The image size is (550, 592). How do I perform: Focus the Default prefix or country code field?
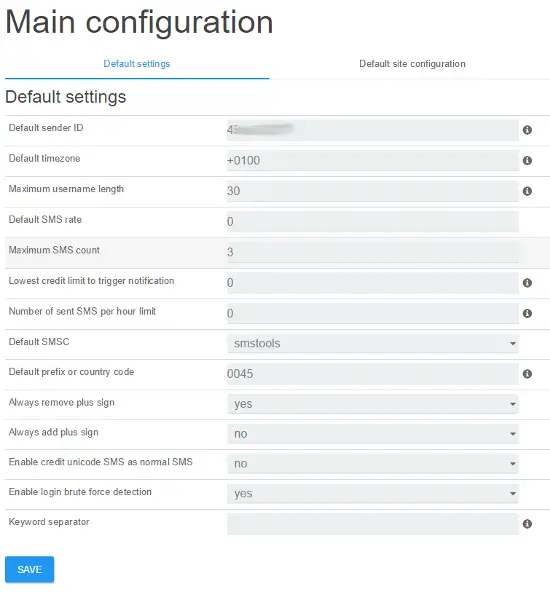[x=373, y=374]
